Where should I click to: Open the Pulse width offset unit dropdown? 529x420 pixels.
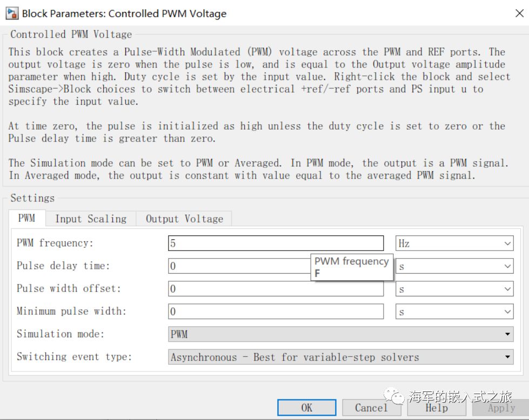[x=454, y=288]
